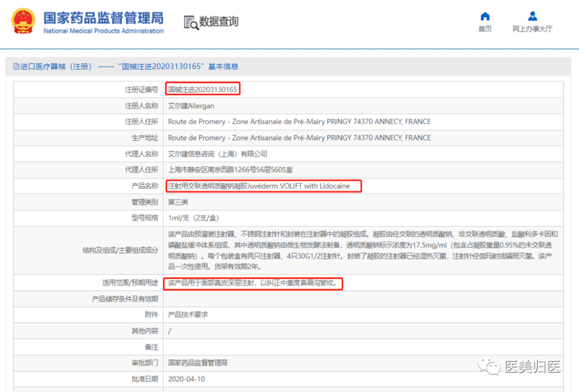Select registration number 国械注进20203130165 value

[203, 90]
